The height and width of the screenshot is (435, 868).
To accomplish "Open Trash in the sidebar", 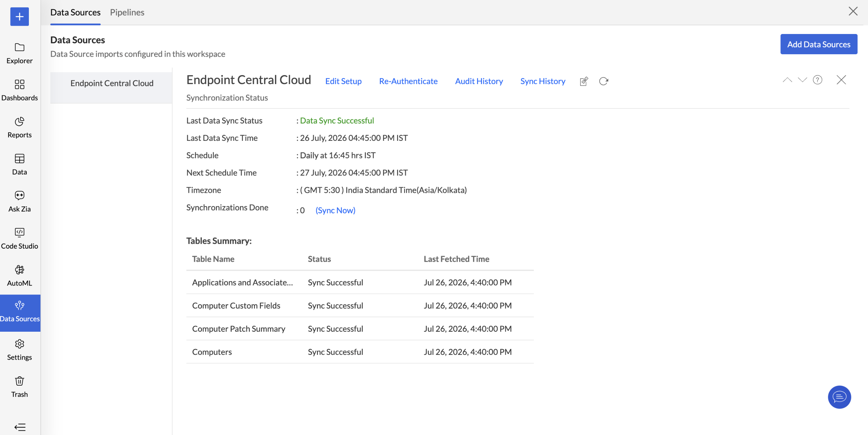I will click(x=20, y=387).
